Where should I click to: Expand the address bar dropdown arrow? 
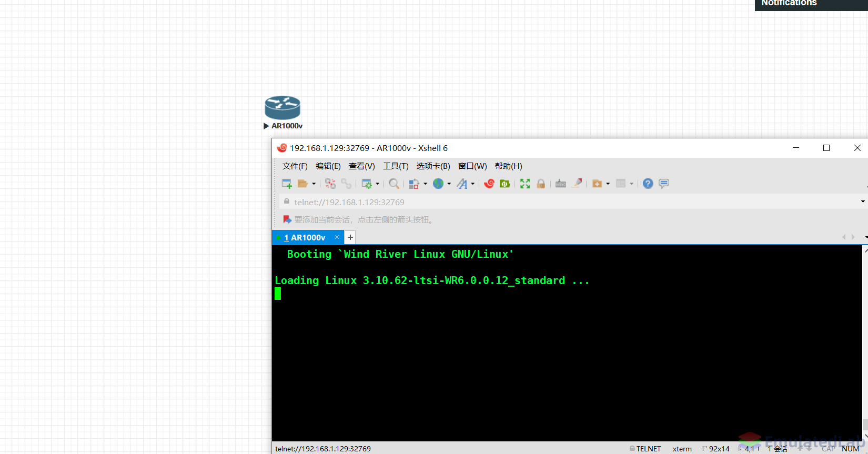tap(863, 201)
